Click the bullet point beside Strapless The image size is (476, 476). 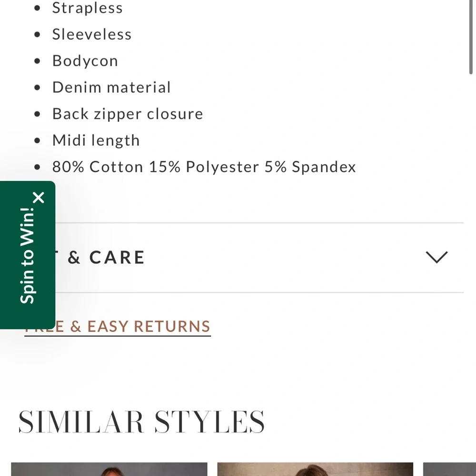(38, 8)
